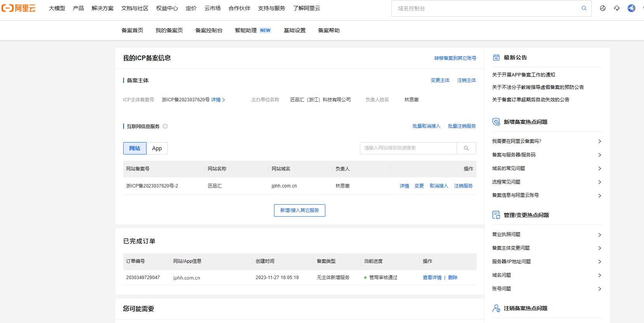Go to 我的备案页
This screenshot has width=644, height=323.
click(x=169, y=30)
